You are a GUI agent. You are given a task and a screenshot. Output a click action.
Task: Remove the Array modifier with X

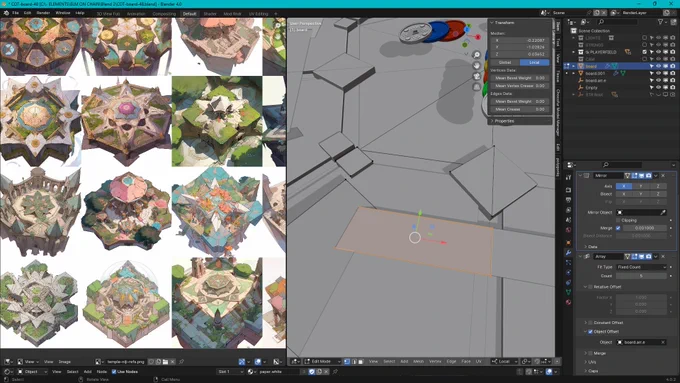663,257
